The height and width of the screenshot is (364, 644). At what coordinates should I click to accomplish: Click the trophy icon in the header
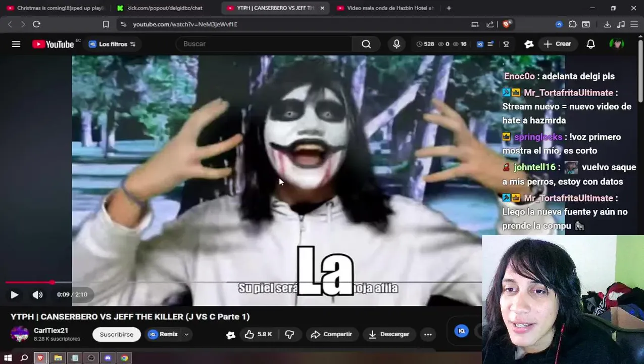pos(506,44)
